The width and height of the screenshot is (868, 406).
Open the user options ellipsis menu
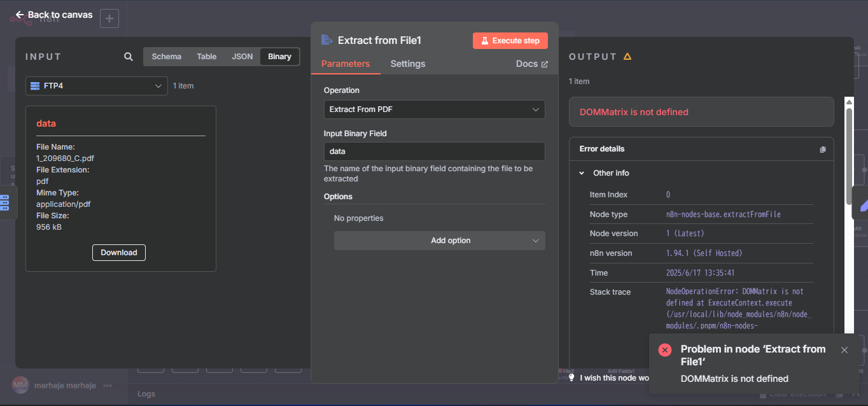tap(108, 386)
